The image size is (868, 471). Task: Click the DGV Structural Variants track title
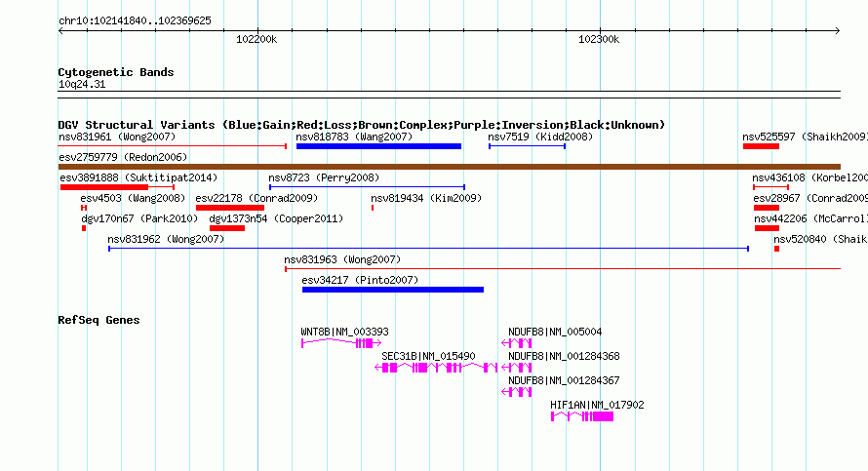362,125
